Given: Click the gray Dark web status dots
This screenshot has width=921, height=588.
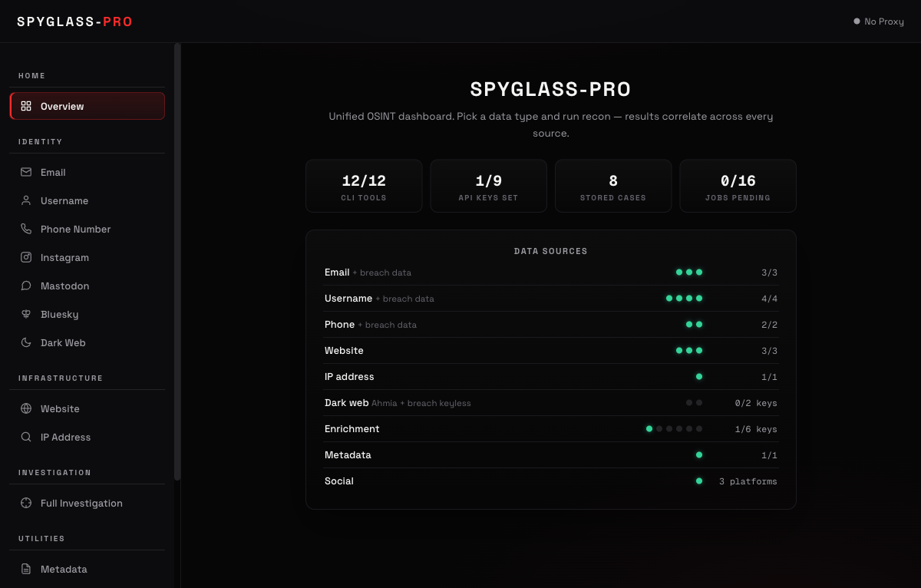Looking at the screenshot, I should point(694,402).
